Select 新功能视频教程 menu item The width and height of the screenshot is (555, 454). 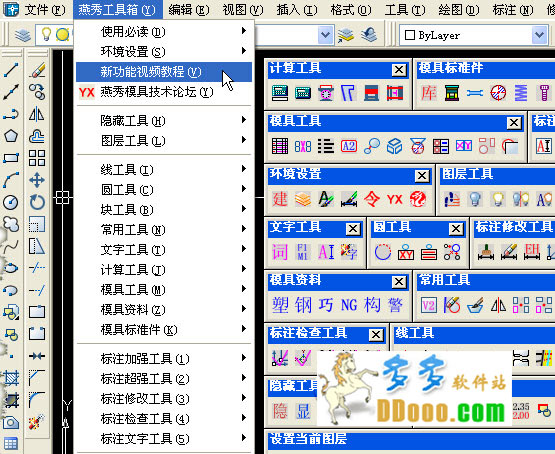[164, 72]
